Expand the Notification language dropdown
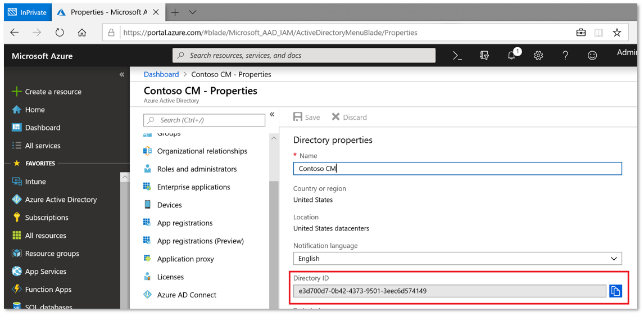This screenshot has height=316, width=644. [x=457, y=259]
